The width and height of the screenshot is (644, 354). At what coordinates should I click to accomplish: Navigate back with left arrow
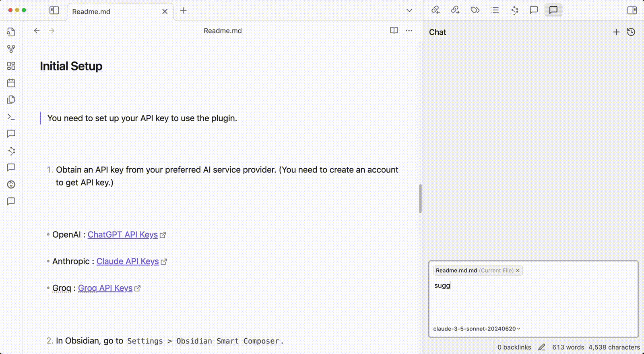[37, 31]
